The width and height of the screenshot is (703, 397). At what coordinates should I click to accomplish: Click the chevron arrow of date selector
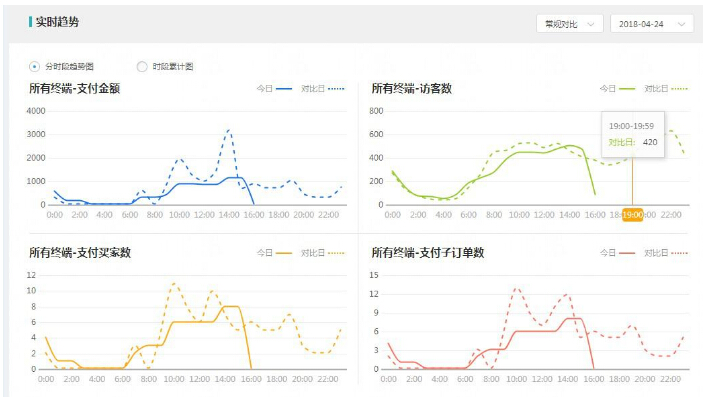(x=681, y=24)
